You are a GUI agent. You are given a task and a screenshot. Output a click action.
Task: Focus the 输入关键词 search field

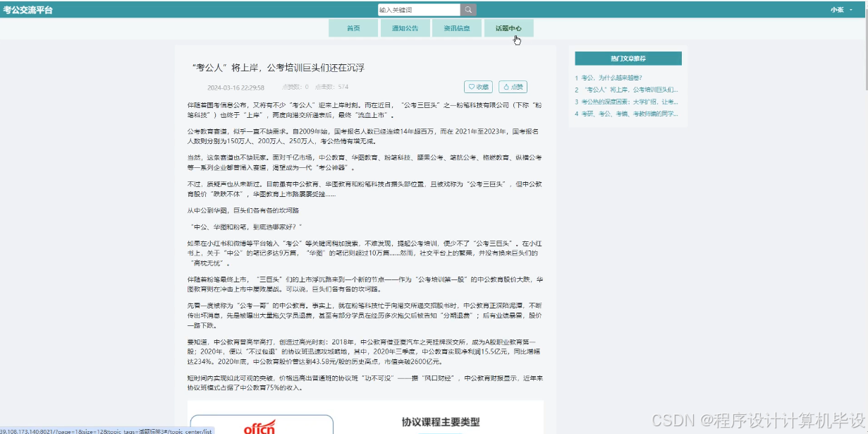click(x=419, y=10)
